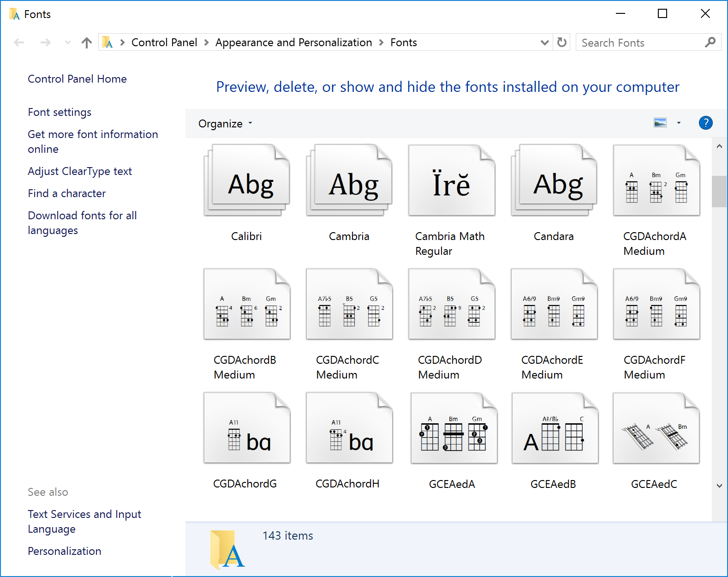This screenshot has width=728, height=577.
Task: Click Appearance and Personalization breadcrumb
Action: click(293, 42)
